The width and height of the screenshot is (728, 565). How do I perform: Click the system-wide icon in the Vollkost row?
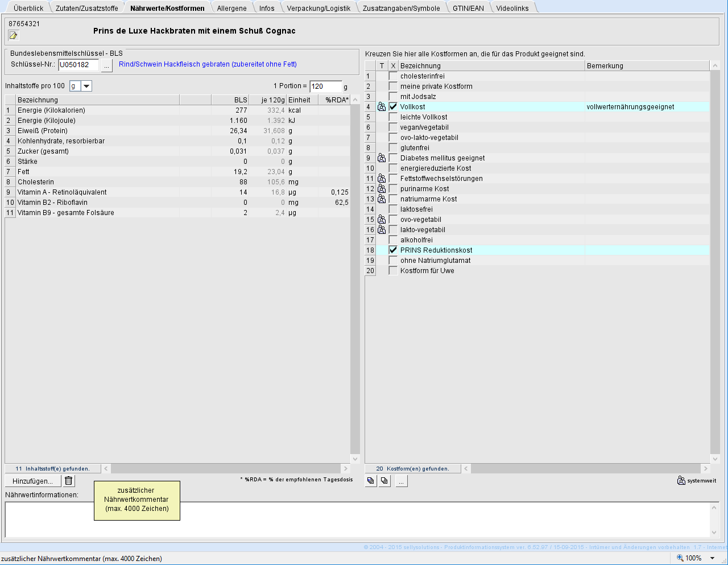click(382, 107)
